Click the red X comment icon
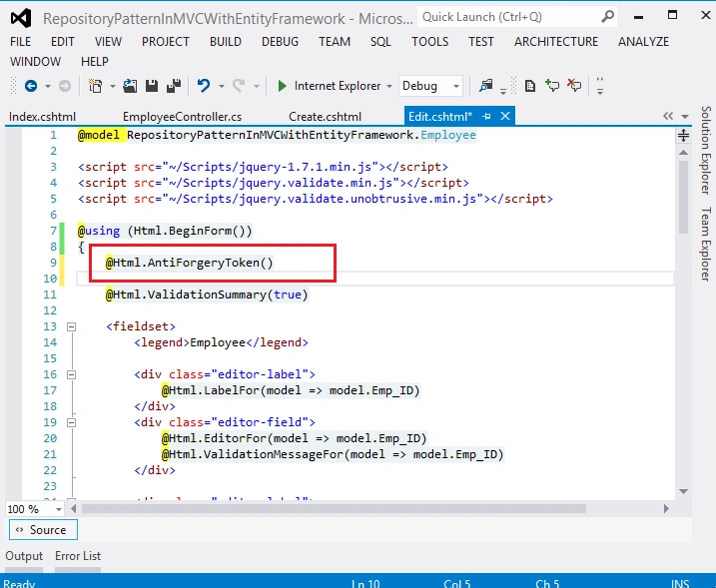 574,86
